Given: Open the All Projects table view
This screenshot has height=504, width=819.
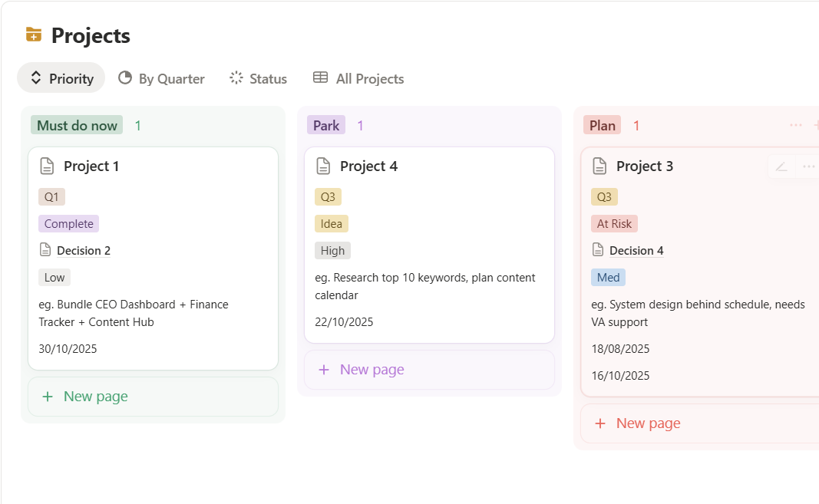Looking at the screenshot, I should tap(358, 78).
